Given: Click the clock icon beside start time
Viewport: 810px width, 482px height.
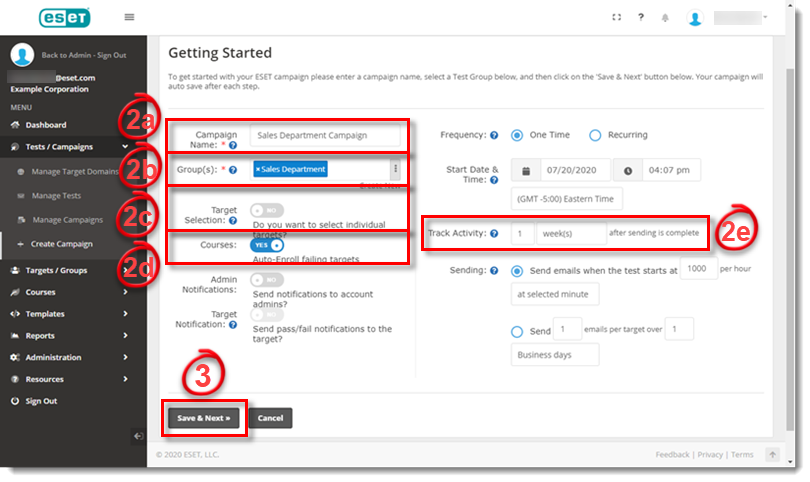Looking at the screenshot, I should click(x=627, y=171).
